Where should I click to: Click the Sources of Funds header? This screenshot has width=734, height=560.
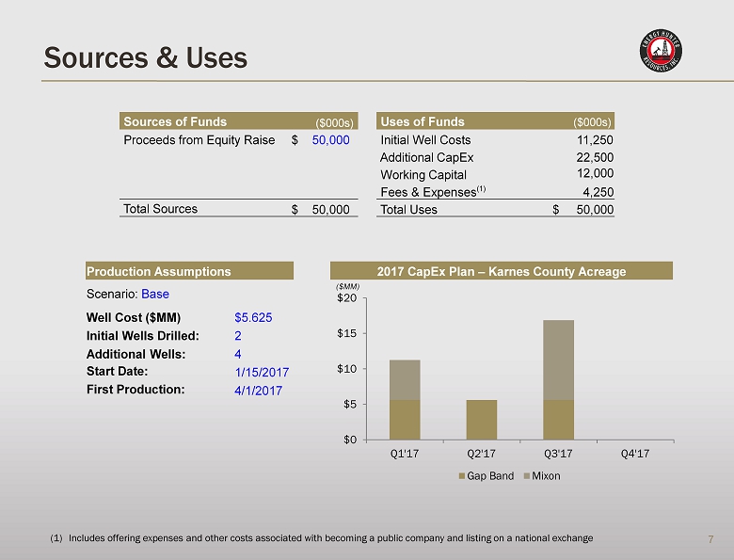(x=175, y=121)
